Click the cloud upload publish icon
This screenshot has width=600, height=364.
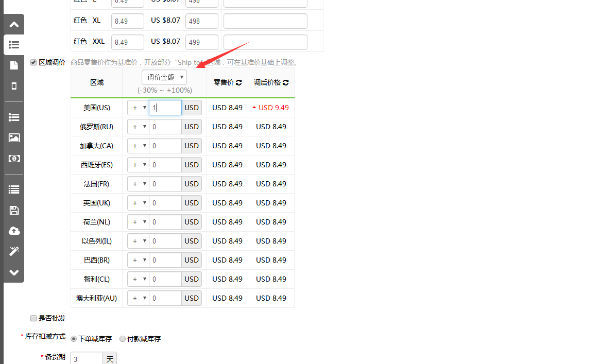click(14, 231)
